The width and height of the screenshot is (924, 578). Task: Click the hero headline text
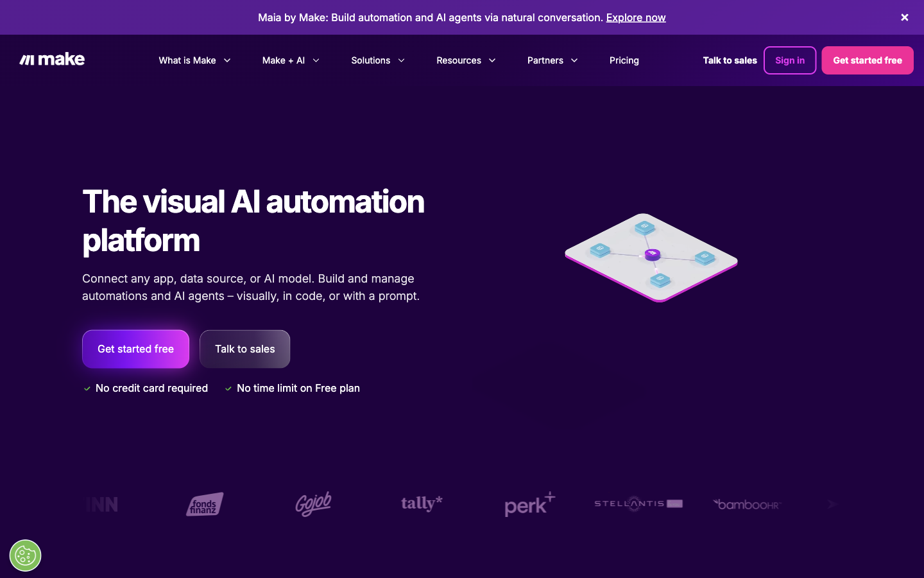click(x=253, y=221)
